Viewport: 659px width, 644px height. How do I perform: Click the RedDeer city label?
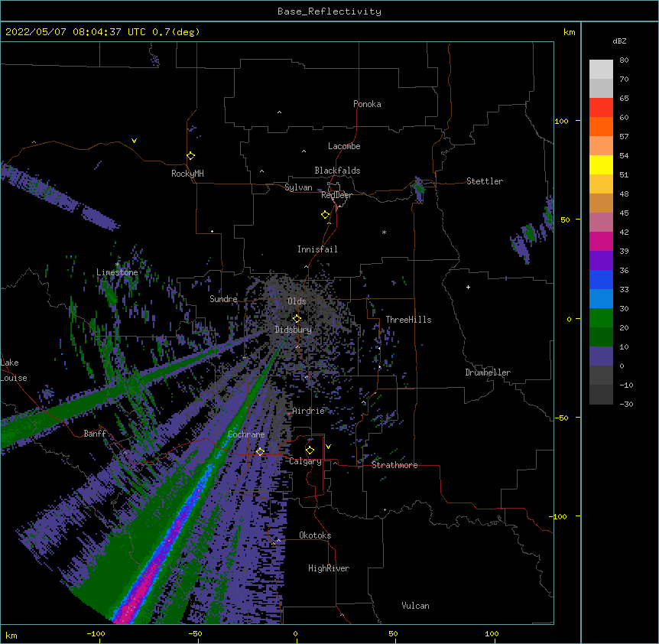(x=336, y=195)
